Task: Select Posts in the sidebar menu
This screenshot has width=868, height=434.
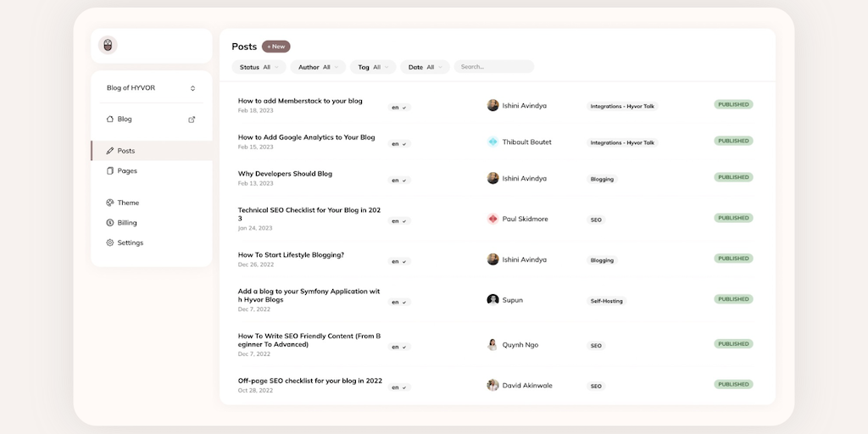Action: [x=151, y=151]
